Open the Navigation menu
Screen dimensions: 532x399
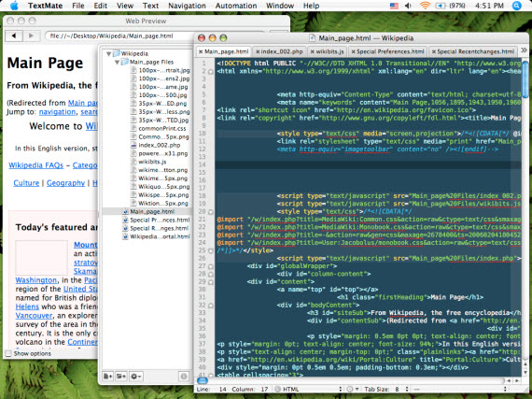click(187, 6)
